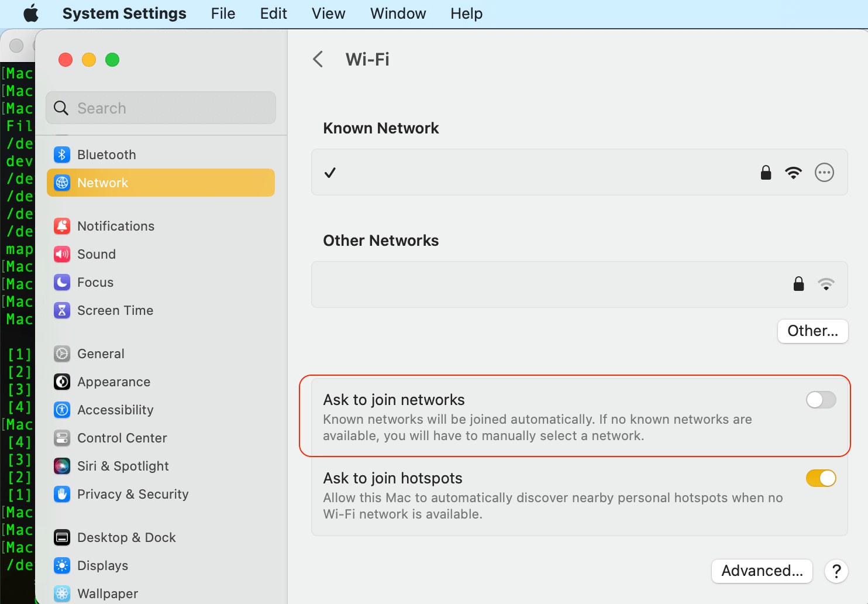Screen dimensions: 868x604
Task: Open the Known Network options ellipsis menu
Action: tap(824, 172)
